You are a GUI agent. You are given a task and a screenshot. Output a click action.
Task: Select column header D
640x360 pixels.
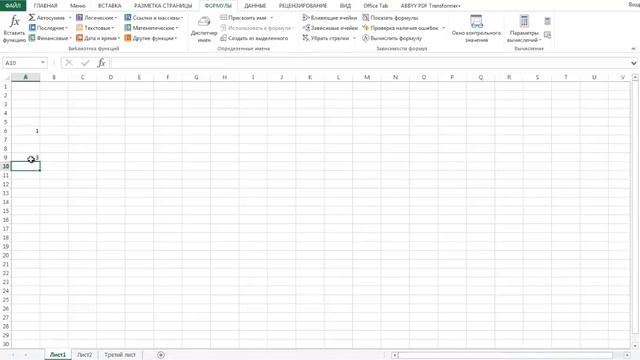(111, 77)
